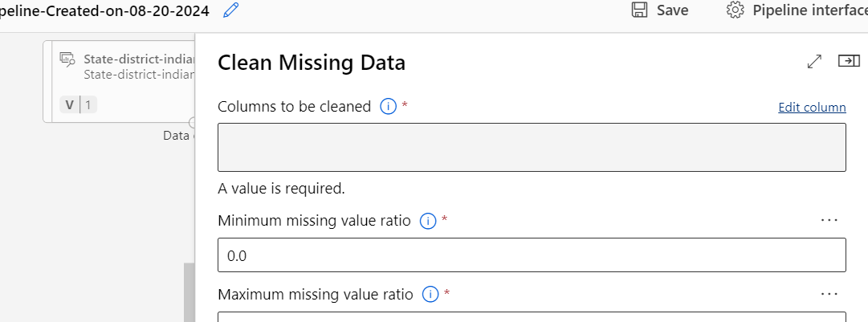
Task: Click the Save label in the toolbar
Action: coord(673,10)
